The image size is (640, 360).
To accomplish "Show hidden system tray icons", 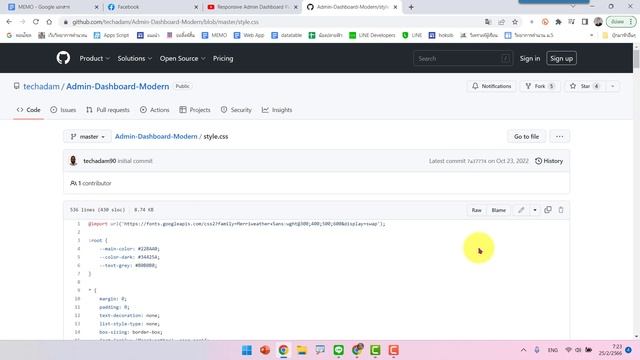I will click(523, 350).
